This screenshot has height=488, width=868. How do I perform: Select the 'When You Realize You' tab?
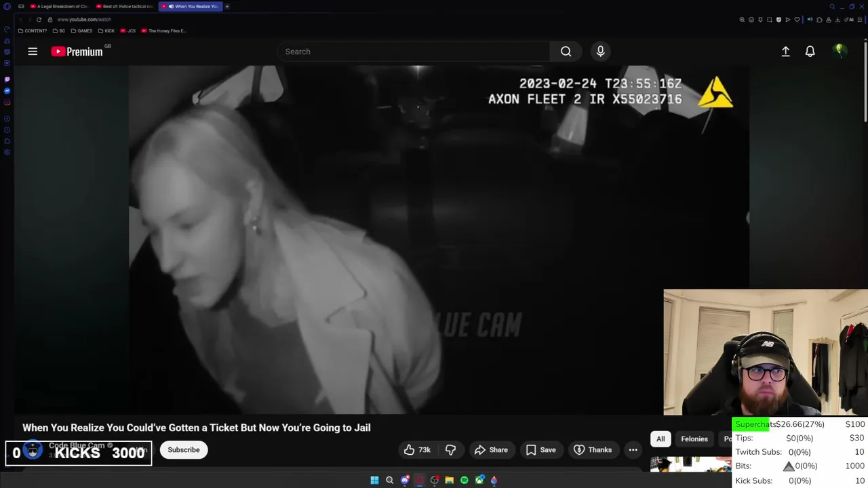[x=191, y=6]
